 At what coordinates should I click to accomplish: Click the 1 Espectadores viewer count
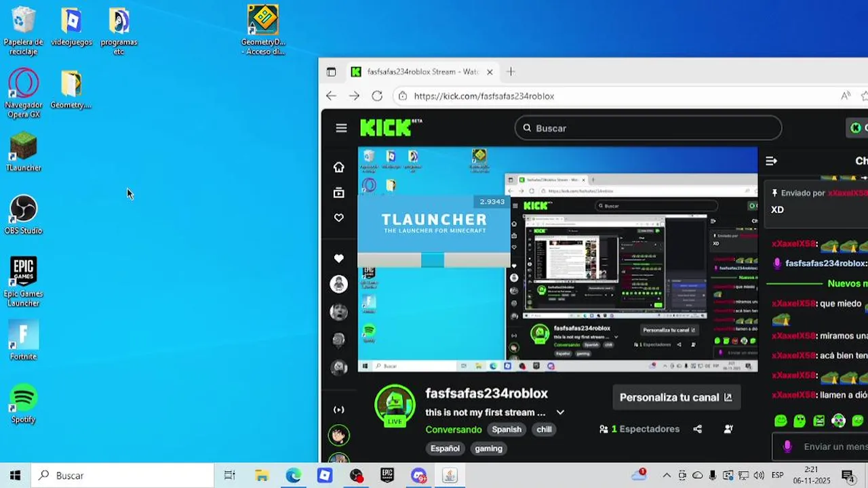point(639,429)
